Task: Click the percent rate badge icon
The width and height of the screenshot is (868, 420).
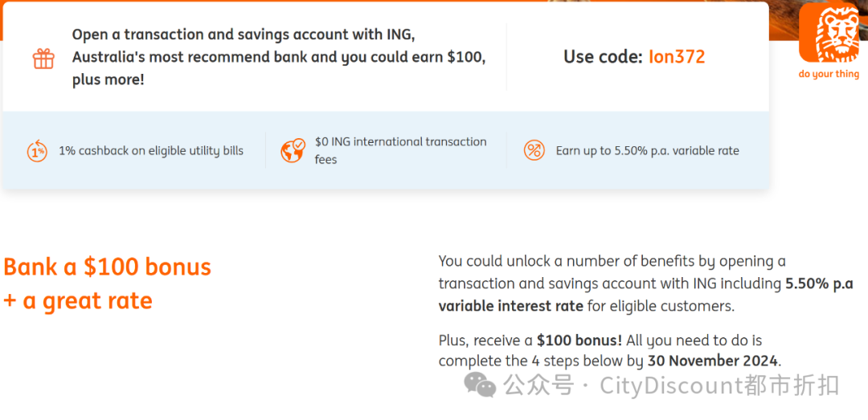Action: pyautogui.click(x=534, y=150)
